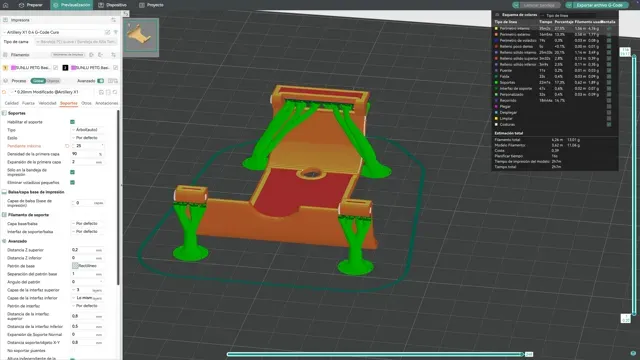Viewport: 640px width, 360px height.
Task: Open the 0.20mm Modificado process preset dropdown
Action: (x=53, y=92)
